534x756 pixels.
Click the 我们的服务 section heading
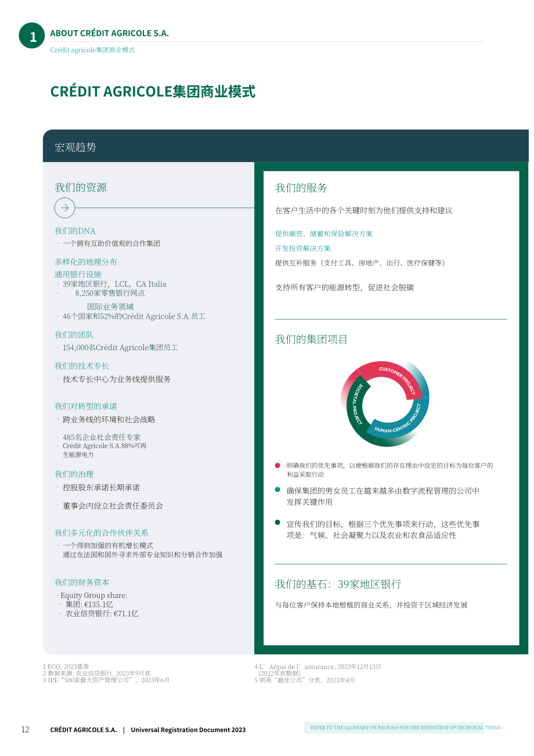[x=301, y=188]
